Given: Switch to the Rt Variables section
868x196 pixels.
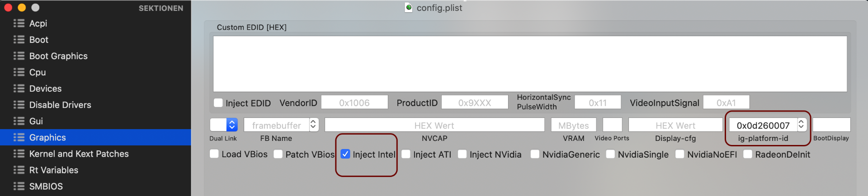Looking at the screenshot, I should tap(53, 170).
